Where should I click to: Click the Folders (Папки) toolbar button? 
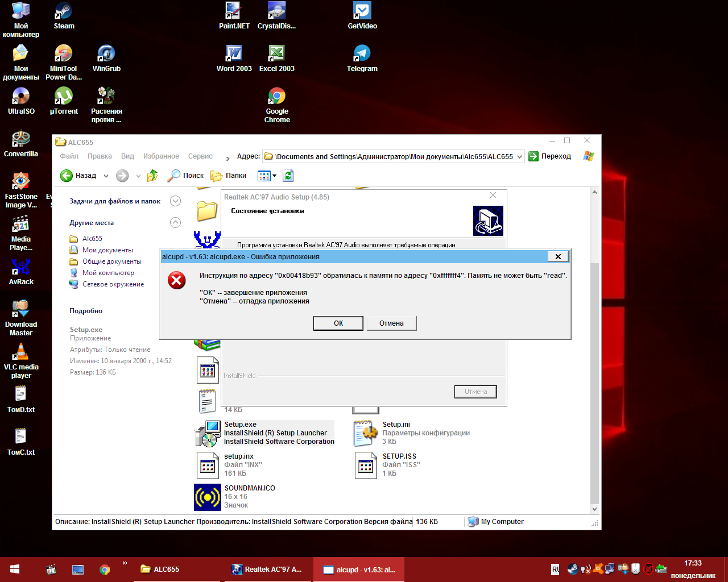click(x=229, y=176)
